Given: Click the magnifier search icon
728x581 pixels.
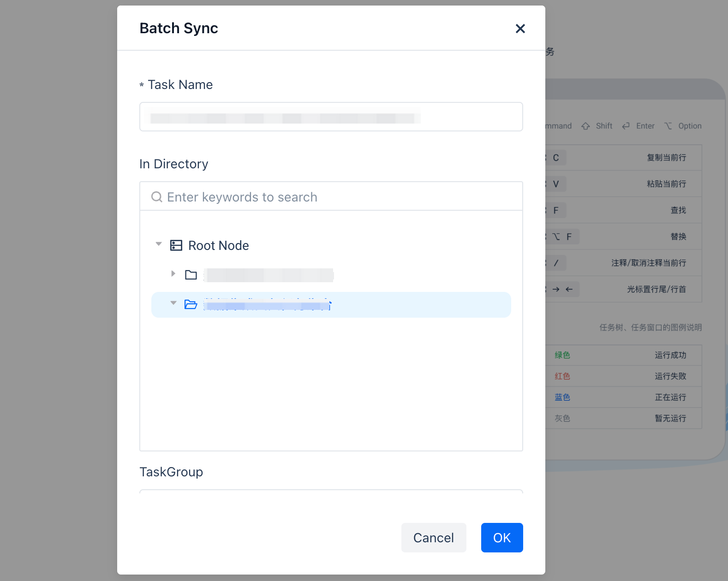Looking at the screenshot, I should pos(157,197).
